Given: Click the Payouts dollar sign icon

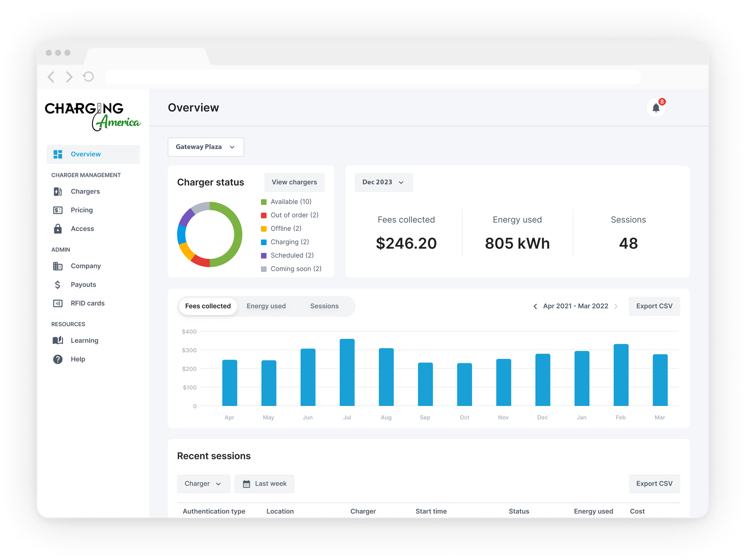Looking at the screenshot, I should point(58,285).
